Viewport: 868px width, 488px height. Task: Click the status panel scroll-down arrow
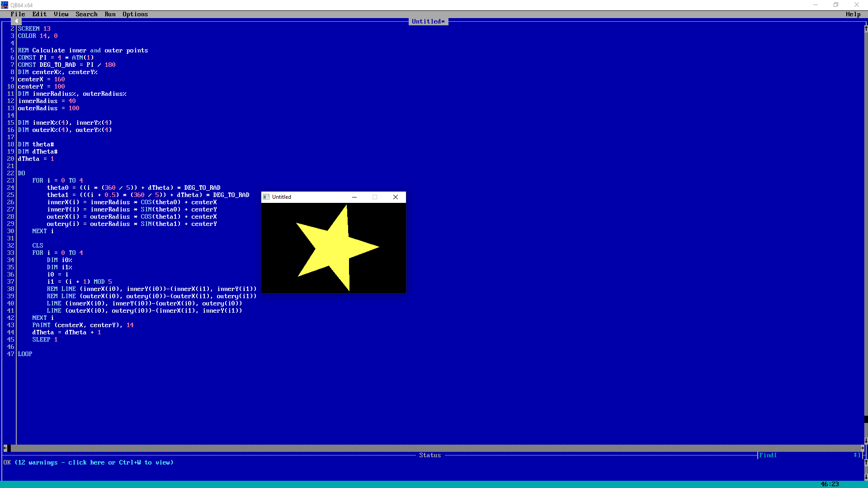click(x=866, y=477)
